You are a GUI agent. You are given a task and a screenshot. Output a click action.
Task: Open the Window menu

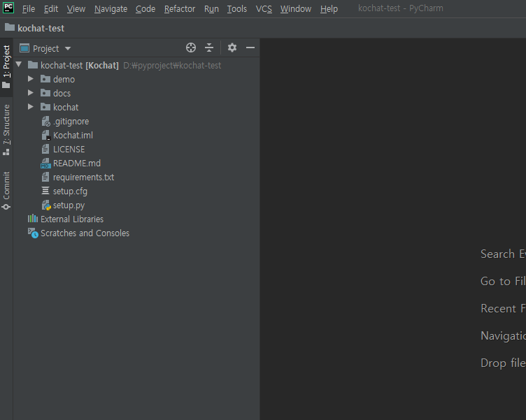(296, 8)
